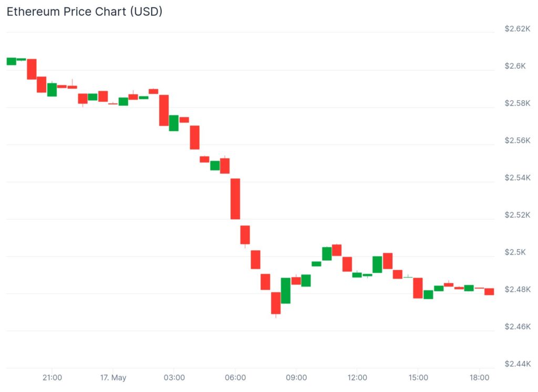Select the $2.54K price axis label

(518, 177)
